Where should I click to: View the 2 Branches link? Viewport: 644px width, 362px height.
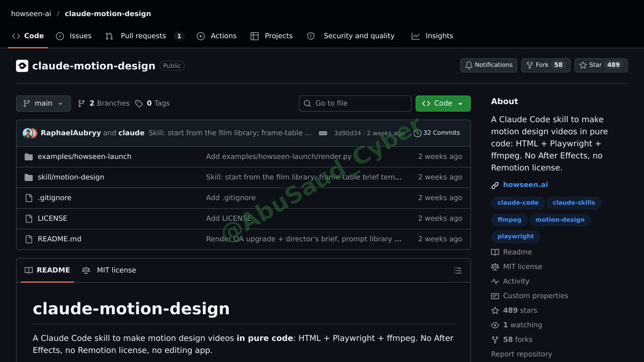coord(104,104)
